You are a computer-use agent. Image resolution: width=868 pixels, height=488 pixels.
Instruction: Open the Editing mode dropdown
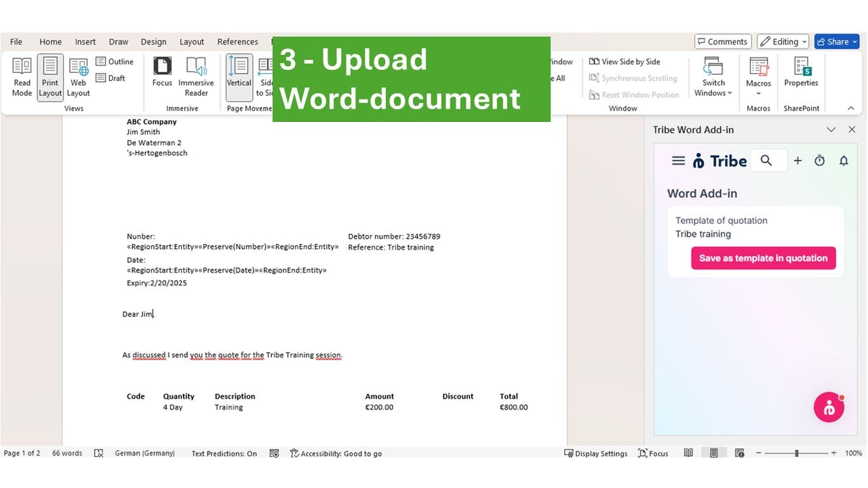(x=783, y=41)
